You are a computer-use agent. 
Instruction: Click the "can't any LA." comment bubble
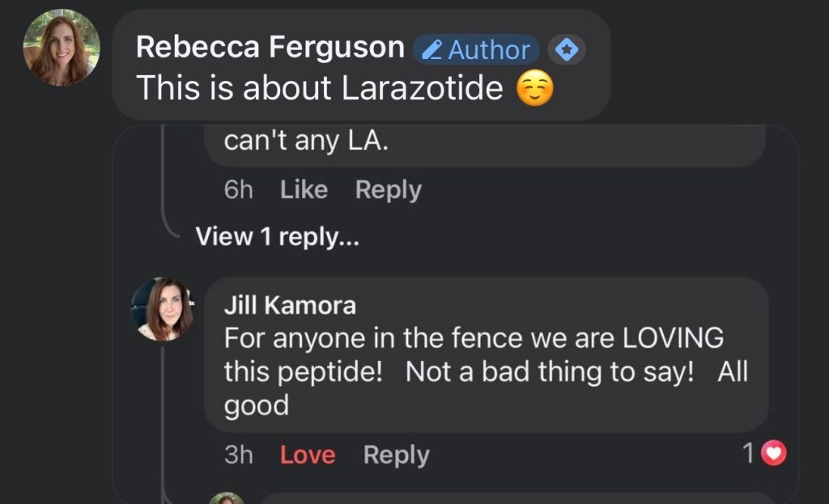486,144
